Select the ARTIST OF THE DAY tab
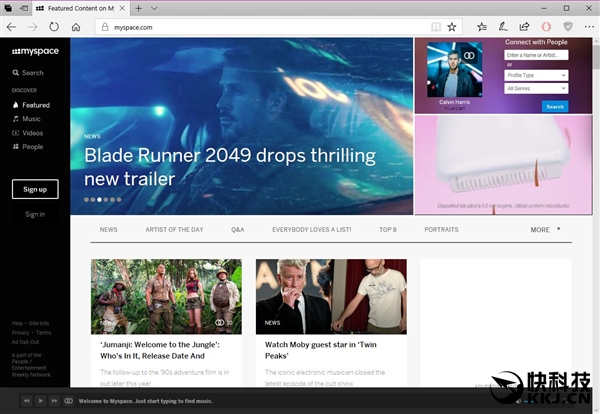600x414 pixels. (x=174, y=229)
